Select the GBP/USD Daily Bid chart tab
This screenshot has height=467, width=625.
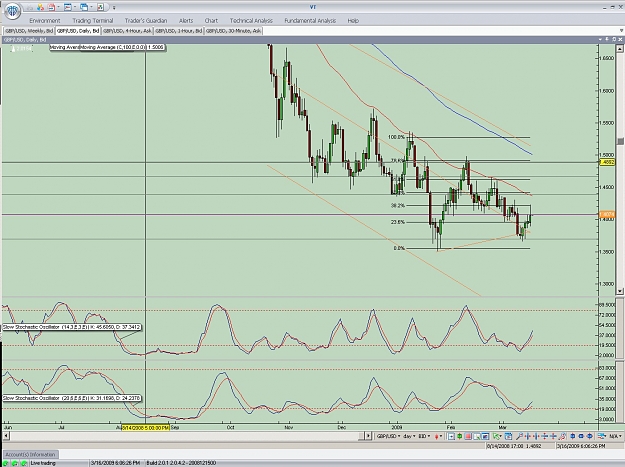coord(78,31)
